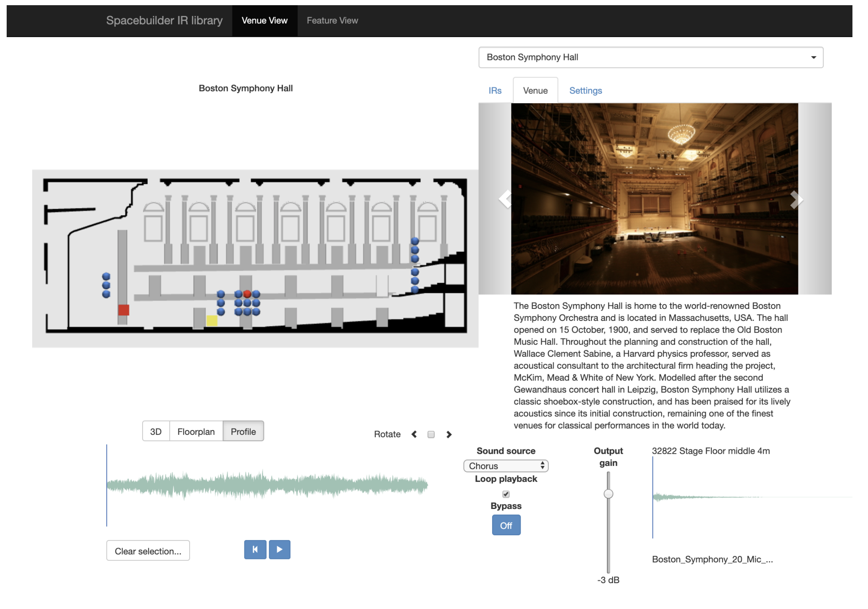The image size is (868, 609).
Task: Select the red square source marker
Action: [124, 310]
